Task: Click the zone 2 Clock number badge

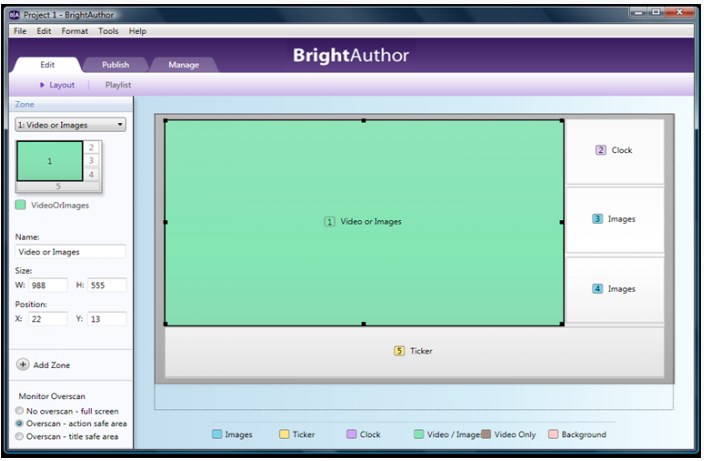Action: click(x=600, y=150)
